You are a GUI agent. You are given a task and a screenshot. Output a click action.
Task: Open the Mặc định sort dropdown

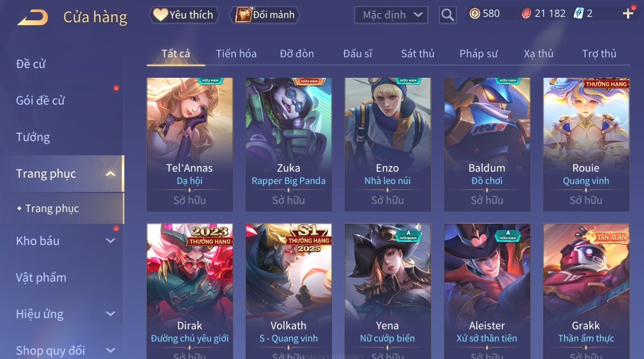[391, 15]
